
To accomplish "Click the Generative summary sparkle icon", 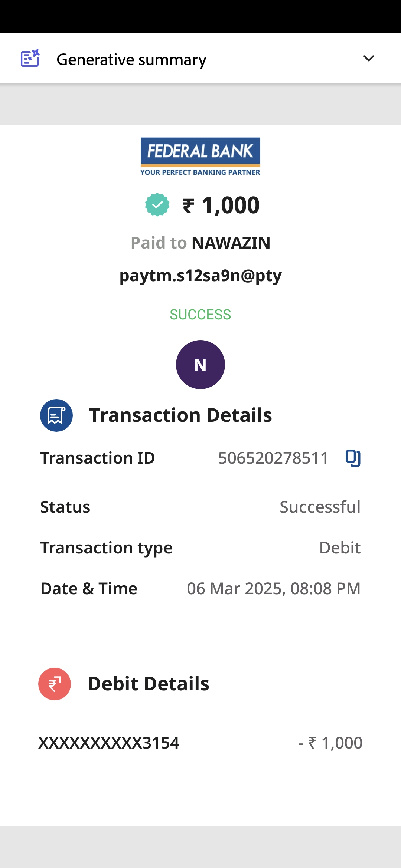I will click(30, 59).
